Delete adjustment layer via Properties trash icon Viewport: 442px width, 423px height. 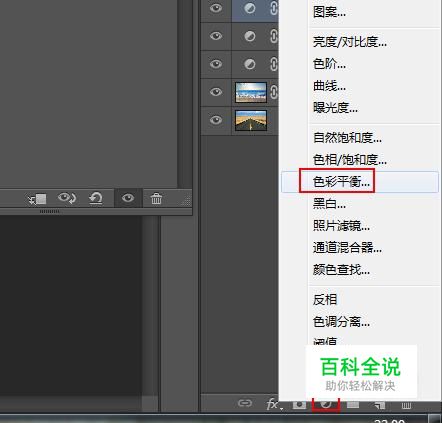pos(156,198)
